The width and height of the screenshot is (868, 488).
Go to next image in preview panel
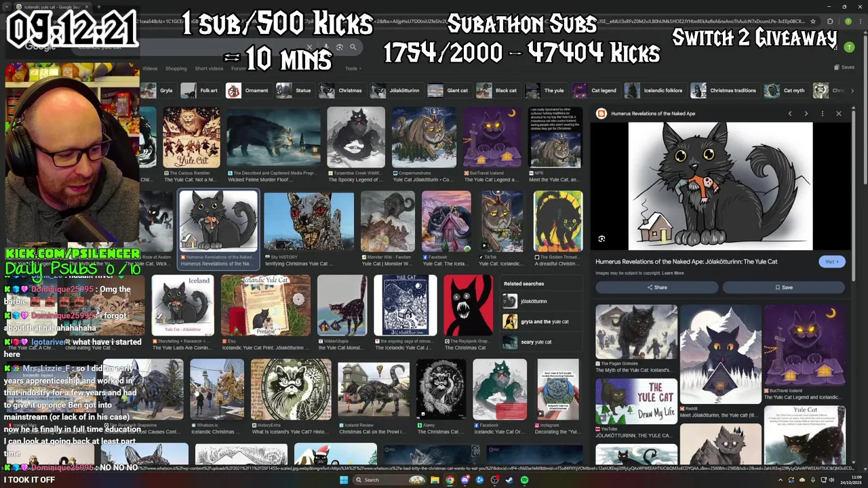(x=806, y=114)
